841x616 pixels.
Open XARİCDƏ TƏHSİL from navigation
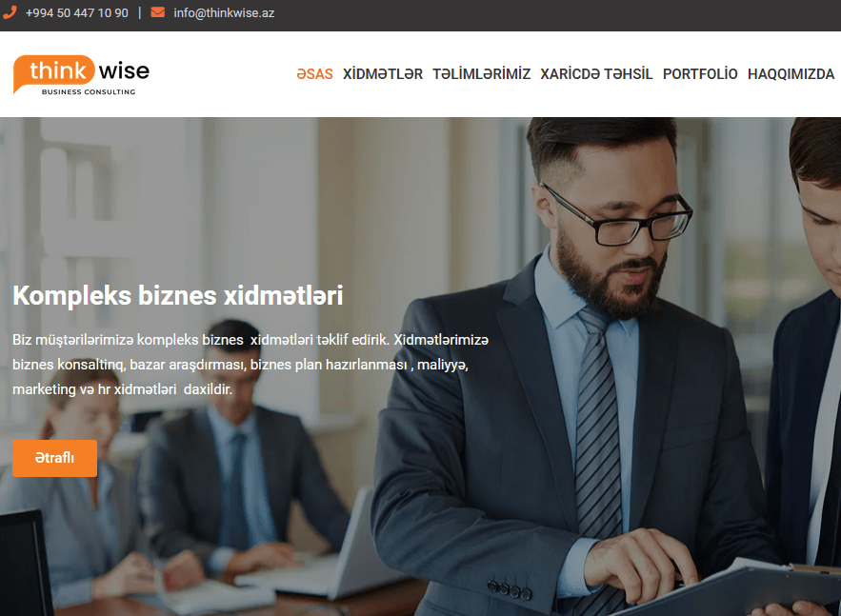596,74
